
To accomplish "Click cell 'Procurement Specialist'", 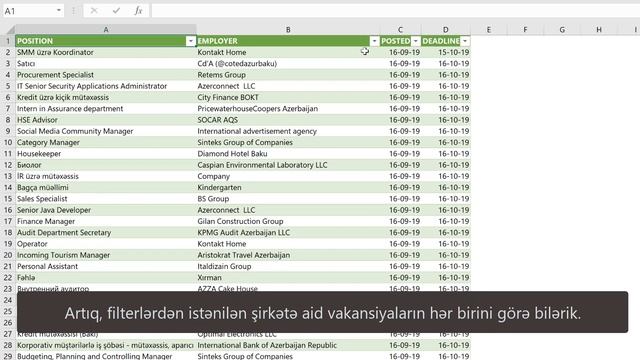I will point(106,75).
